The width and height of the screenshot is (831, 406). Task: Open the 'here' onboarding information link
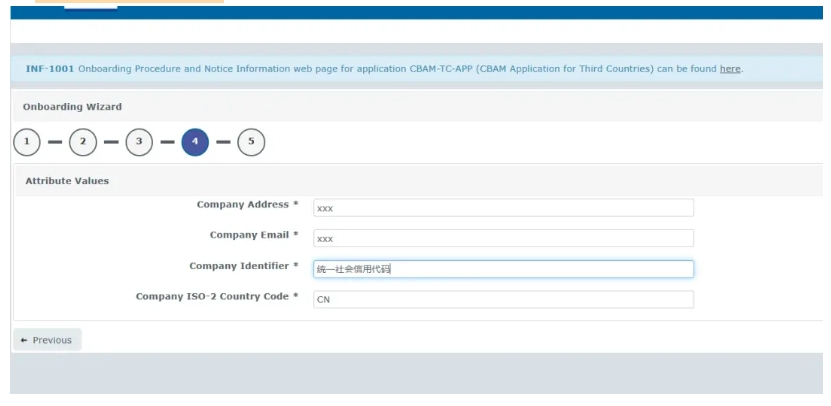(730, 68)
